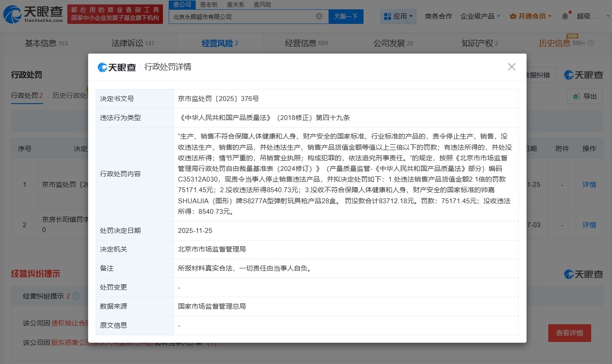Screen dimensions: 612x364
Task: Click the Tianyancha watermark beside 数据纠错
Action: click(583, 75)
